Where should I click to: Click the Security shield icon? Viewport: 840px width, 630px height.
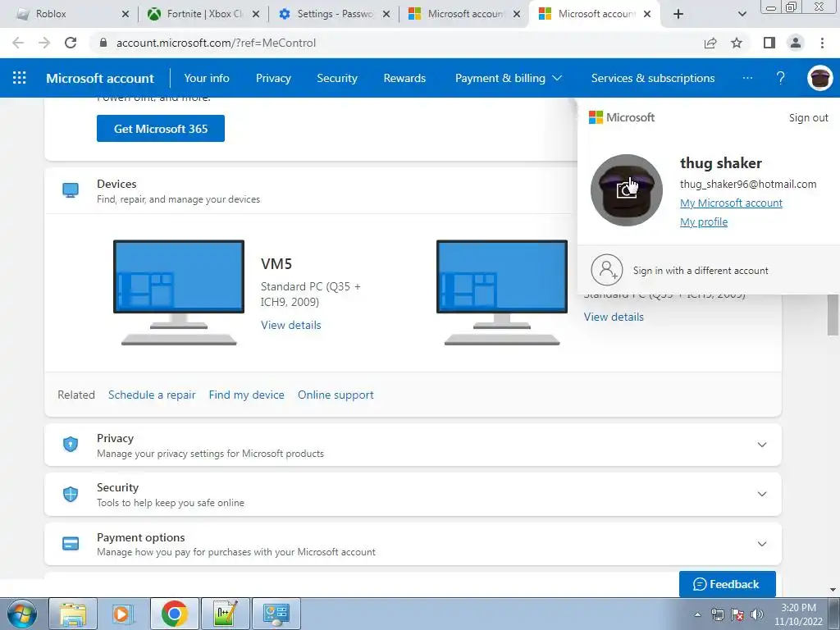click(x=71, y=494)
